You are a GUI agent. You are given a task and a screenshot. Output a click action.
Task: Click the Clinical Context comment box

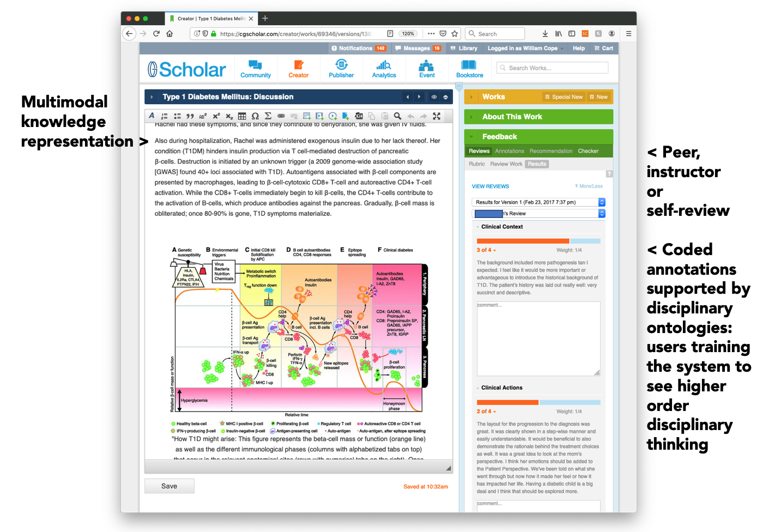[x=538, y=338]
